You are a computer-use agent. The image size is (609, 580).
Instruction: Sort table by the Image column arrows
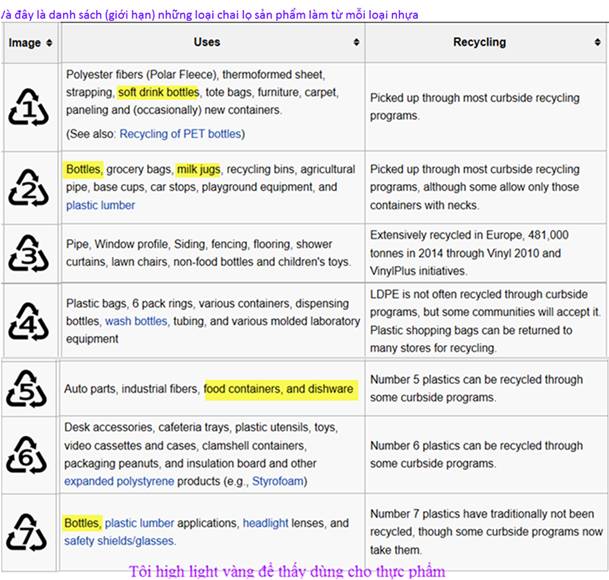(x=49, y=43)
